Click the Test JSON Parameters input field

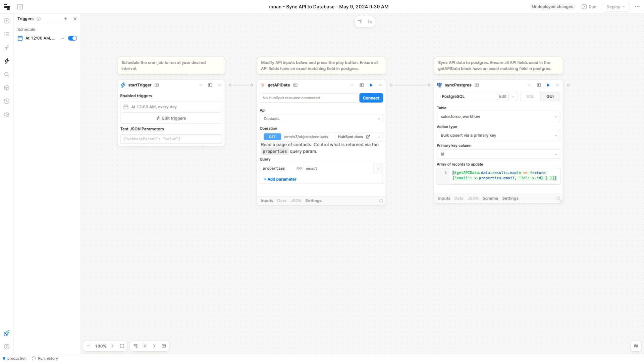[171, 139]
